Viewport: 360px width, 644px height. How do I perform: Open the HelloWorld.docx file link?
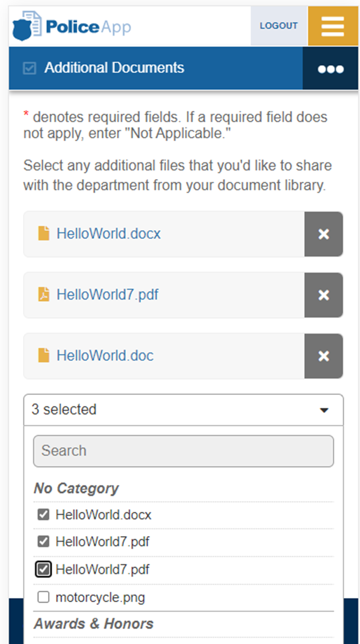point(109,234)
